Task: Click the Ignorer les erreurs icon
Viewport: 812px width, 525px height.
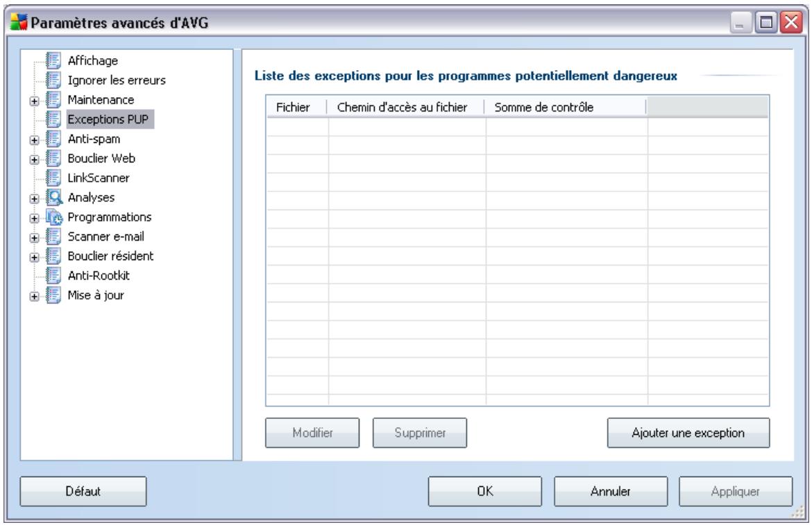Action: [x=53, y=80]
